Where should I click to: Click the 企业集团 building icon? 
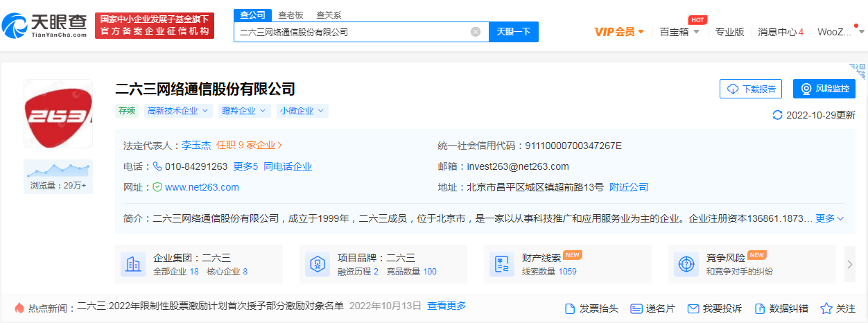pyautogui.click(x=132, y=263)
